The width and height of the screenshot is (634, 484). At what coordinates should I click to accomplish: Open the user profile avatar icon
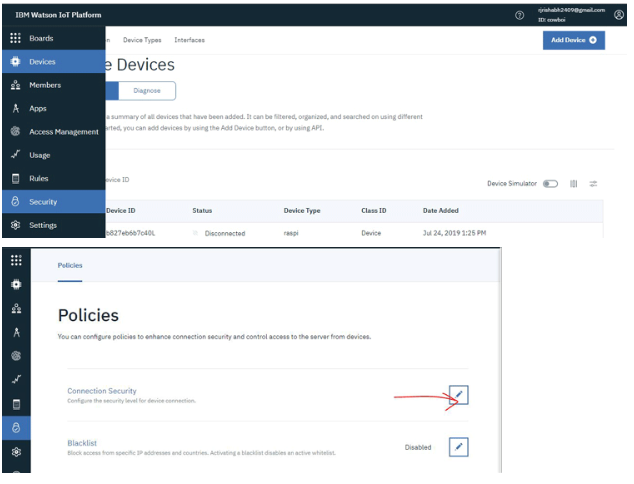pos(618,15)
